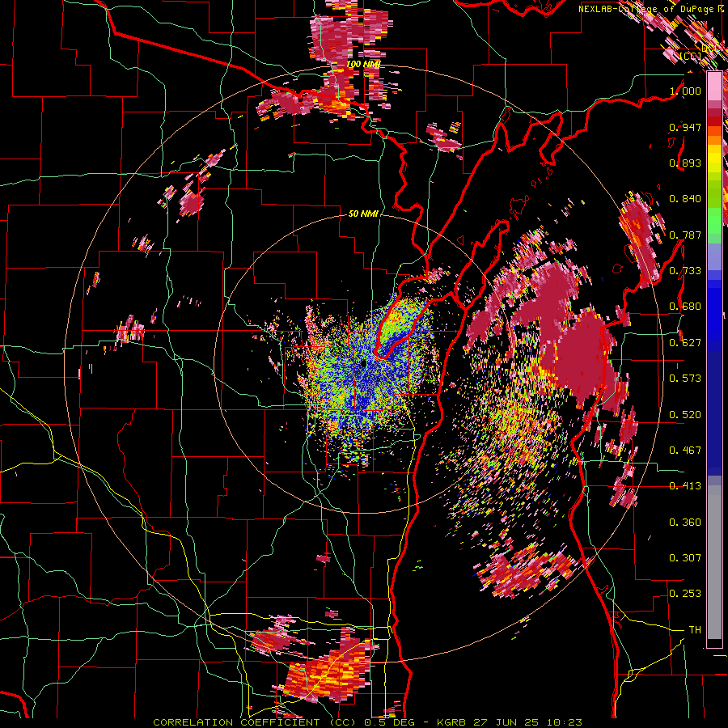
Task: Click the 0.787 color scale value
Action: click(685, 235)
